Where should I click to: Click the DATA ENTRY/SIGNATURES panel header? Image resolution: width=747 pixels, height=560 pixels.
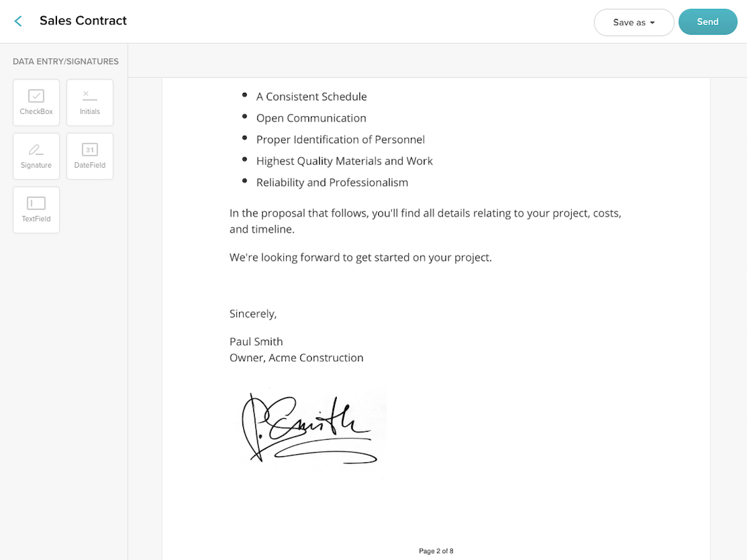tap(65, 61)
